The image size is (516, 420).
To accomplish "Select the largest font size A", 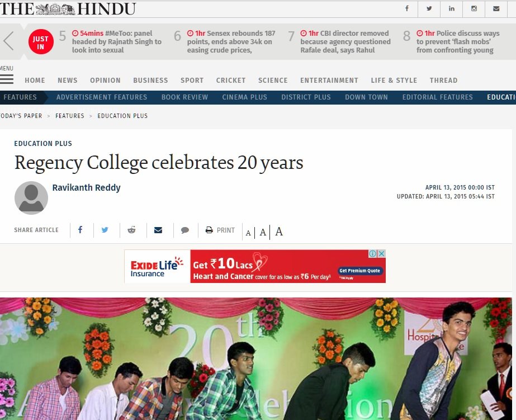I will [x=279, y=232].
